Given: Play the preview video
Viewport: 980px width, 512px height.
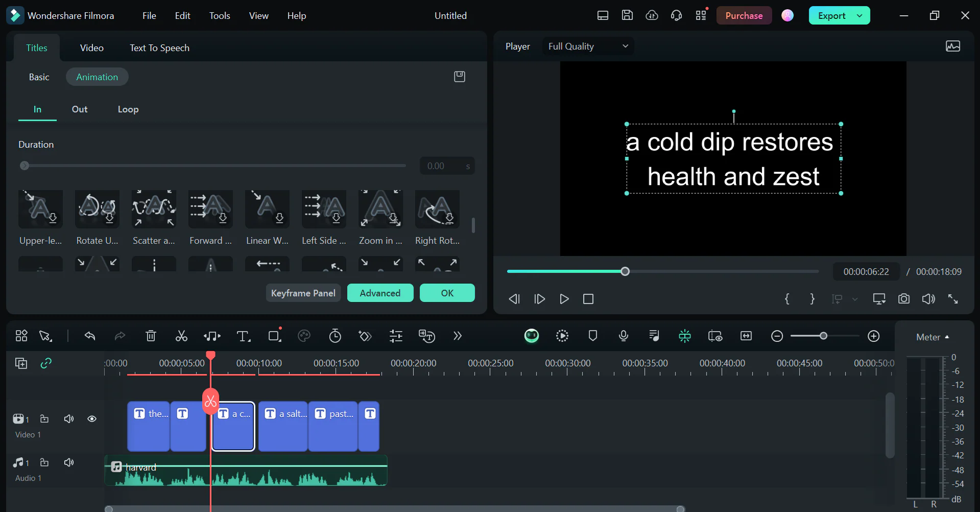Looking at the screenshot, I should click(x=564, y=299).
